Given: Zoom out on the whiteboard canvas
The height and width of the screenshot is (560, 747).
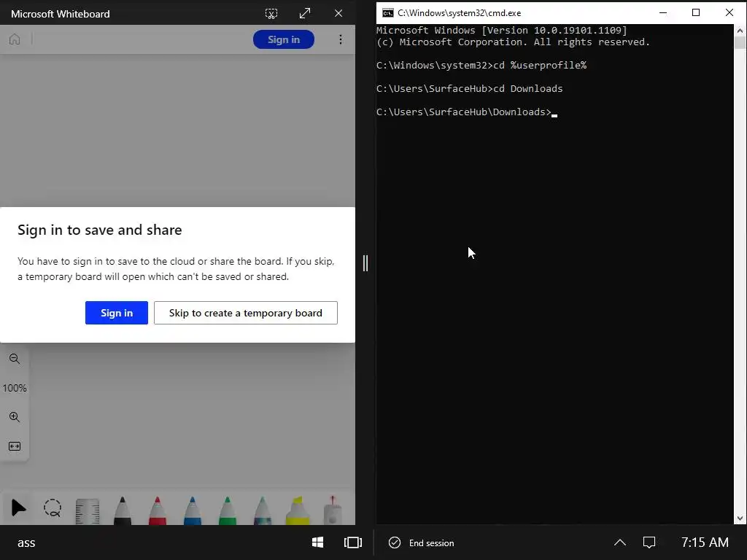Looking at the screenshot, I should pos(15,359).
